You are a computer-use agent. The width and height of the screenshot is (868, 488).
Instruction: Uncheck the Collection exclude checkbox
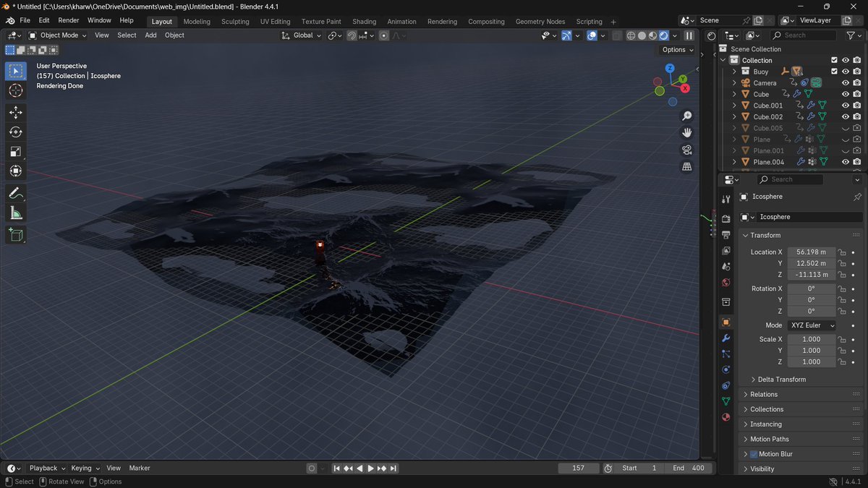click(834, 60)
